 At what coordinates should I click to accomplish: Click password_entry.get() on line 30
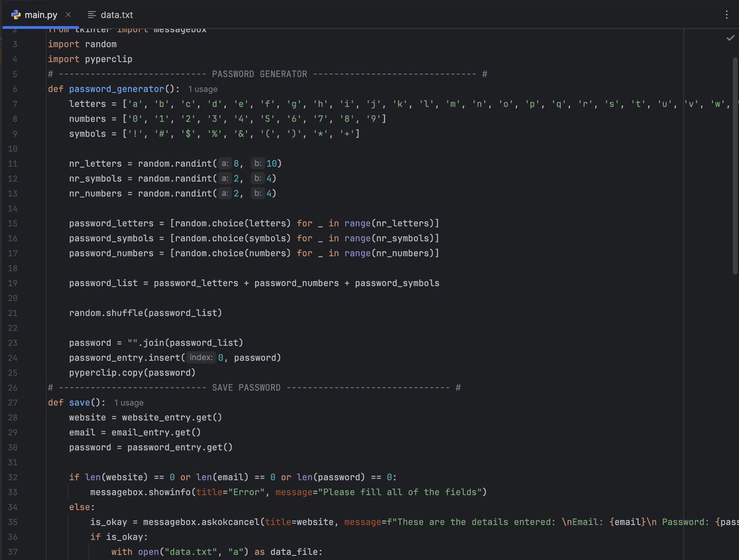click(180, 447)
